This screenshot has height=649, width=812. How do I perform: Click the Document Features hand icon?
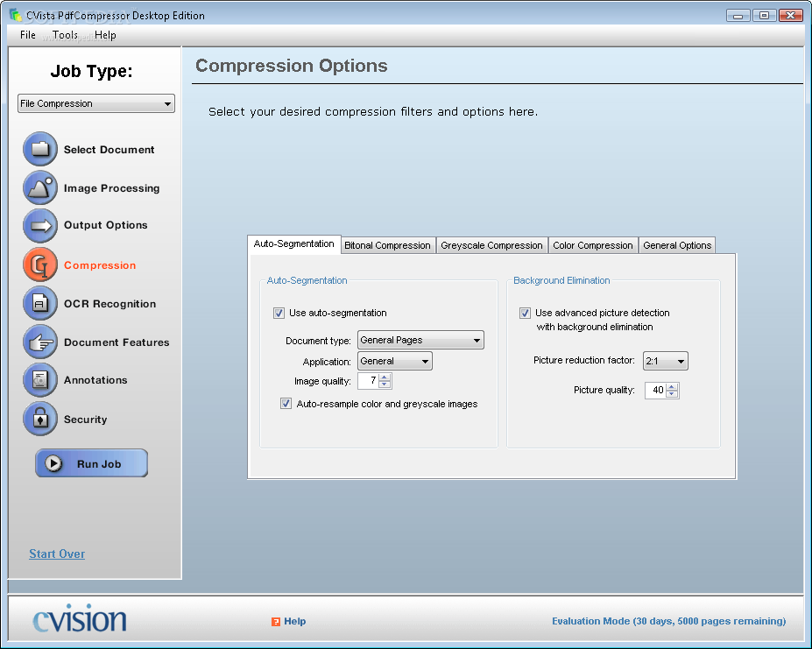click(40, 342)
